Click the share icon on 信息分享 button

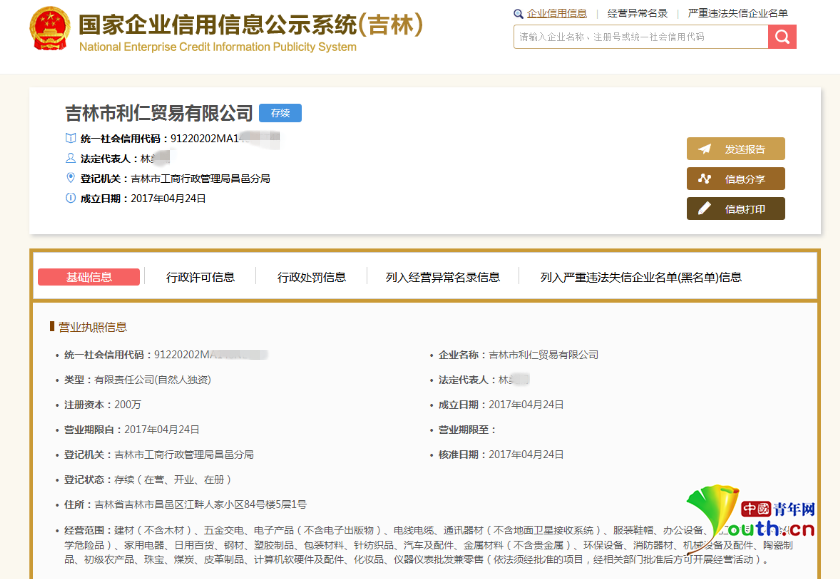[706, 179]
